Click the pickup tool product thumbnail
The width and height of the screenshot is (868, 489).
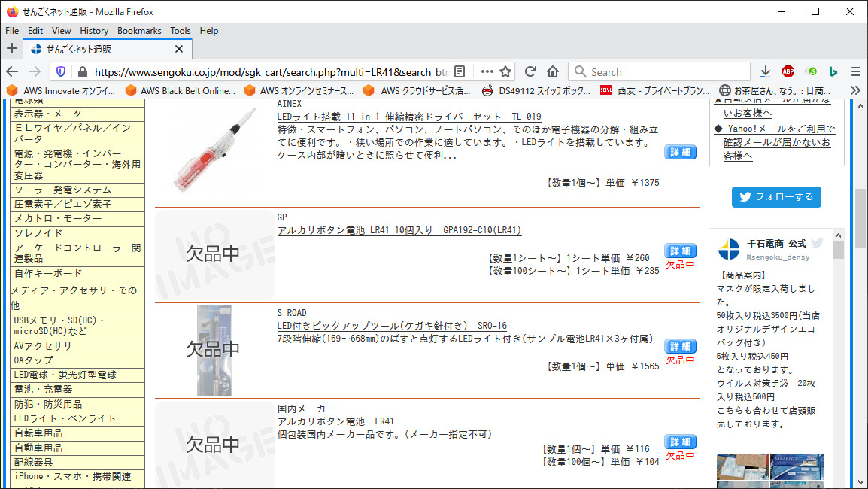click(x=214, y=350)
